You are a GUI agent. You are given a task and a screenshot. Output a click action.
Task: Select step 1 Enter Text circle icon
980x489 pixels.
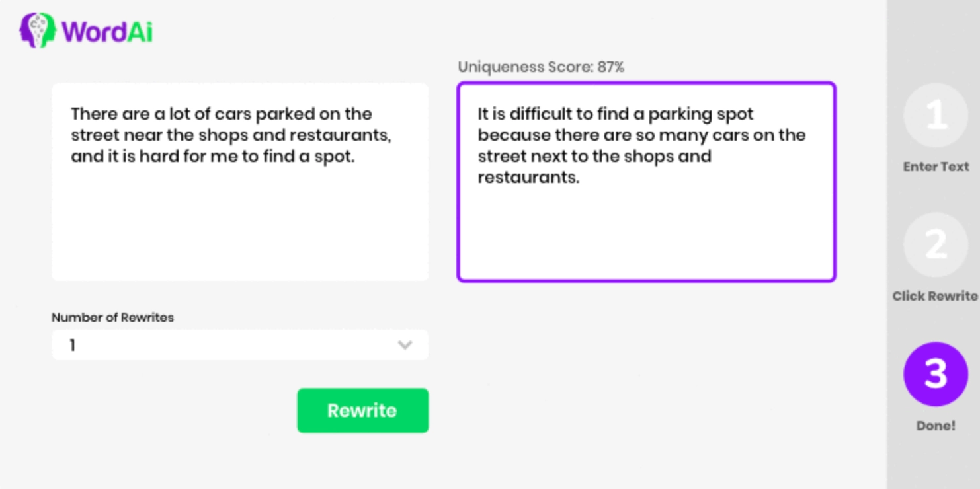(936, 116)
